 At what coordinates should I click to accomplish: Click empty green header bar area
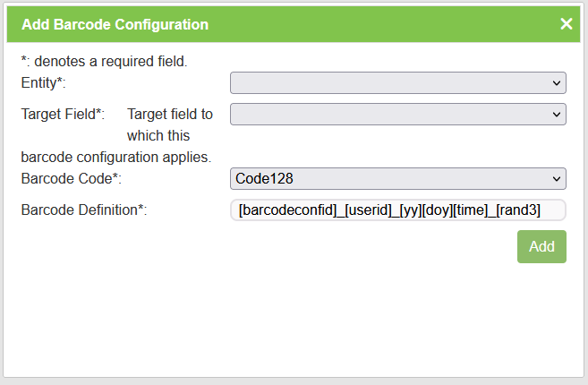(x=385, y=24)
